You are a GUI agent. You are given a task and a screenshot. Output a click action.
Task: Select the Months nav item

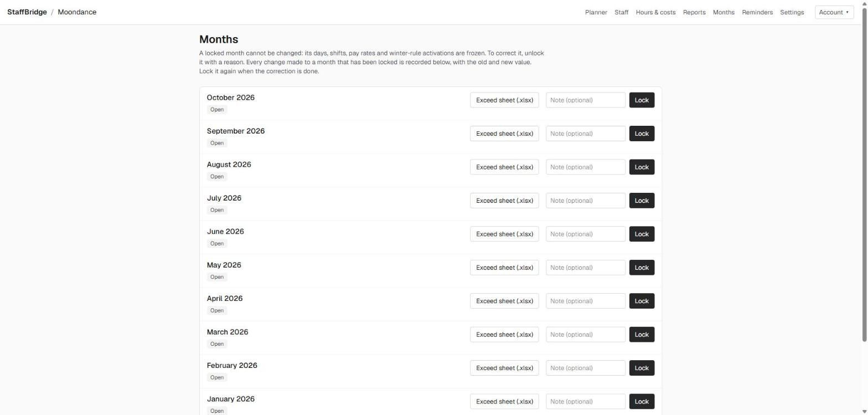pyautogui.click(x=724, y=12)
